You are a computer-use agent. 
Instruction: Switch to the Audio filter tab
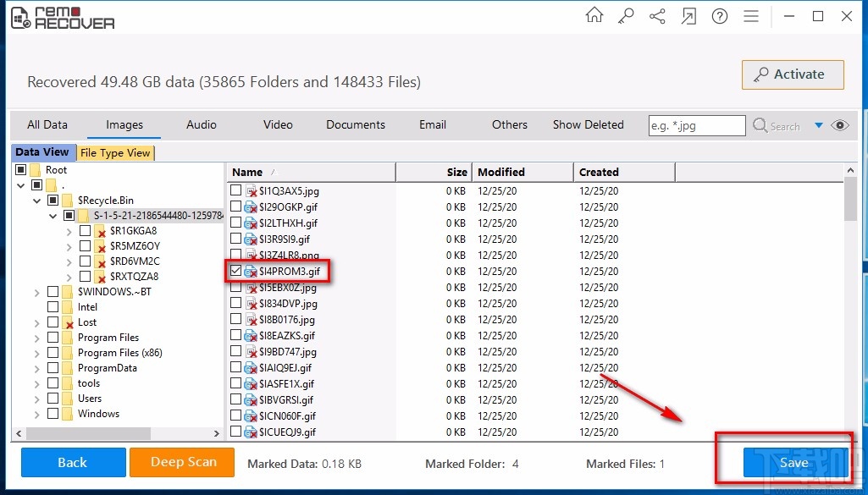(x=201, y=124)
